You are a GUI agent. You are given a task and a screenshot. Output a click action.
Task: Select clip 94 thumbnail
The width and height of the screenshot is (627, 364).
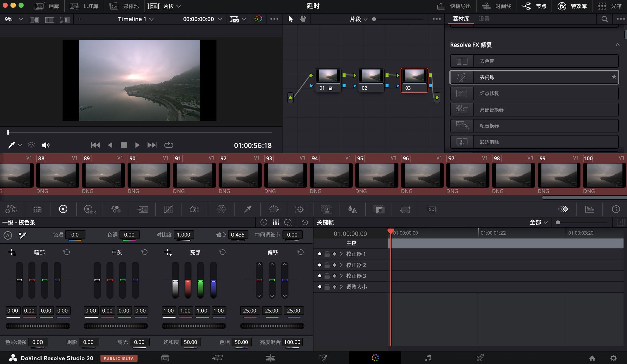pos(331,175)
